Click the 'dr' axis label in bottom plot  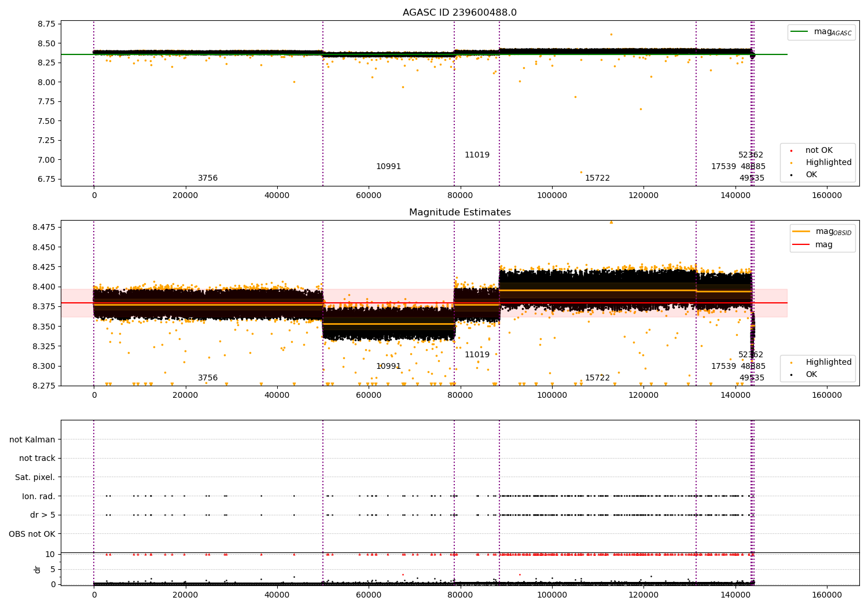coord(38,569)
